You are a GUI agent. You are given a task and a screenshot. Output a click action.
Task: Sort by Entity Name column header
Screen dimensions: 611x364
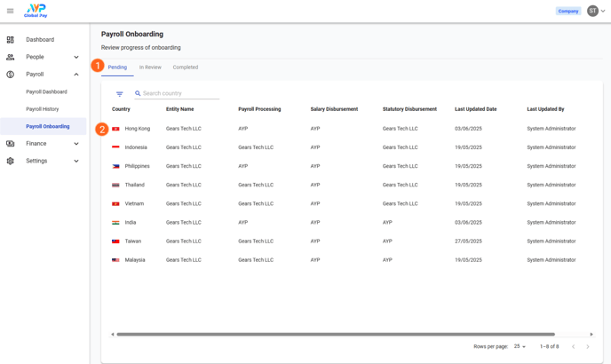click(x=179, y=109)
